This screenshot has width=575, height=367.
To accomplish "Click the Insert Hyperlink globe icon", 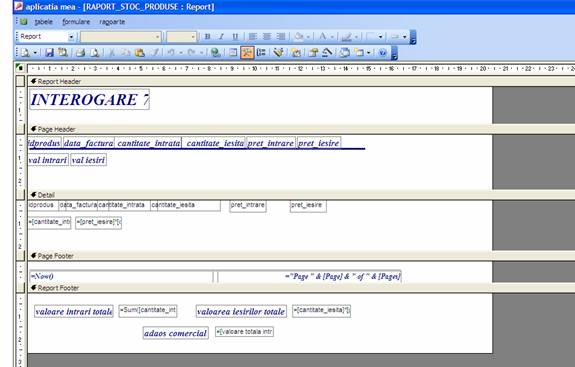I will (215, 53).
